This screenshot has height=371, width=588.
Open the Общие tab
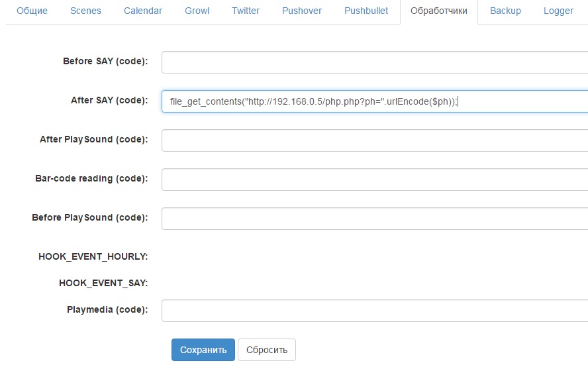pyautogui.click(x=31, y=11)
